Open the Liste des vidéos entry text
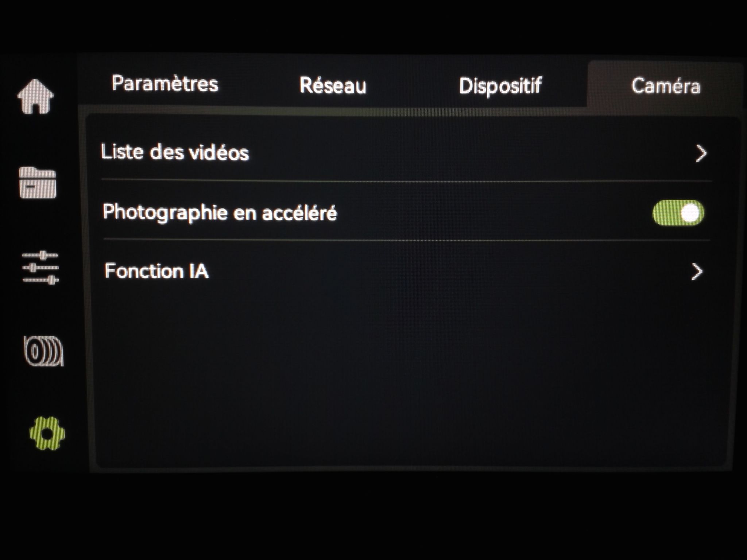The width and height of the screenshot is (747, 560). (x=175, y=152)
